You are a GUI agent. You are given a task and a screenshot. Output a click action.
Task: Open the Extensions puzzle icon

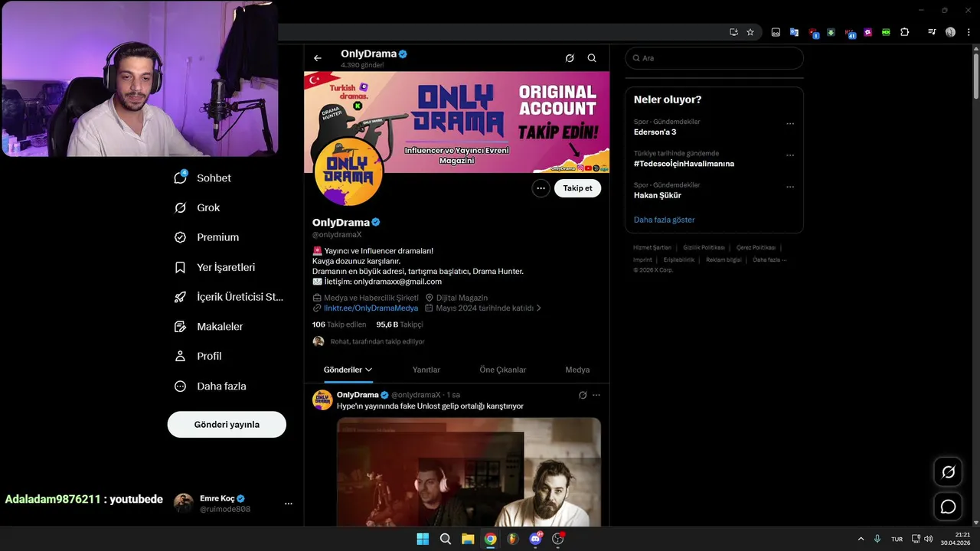click(905, 32)
